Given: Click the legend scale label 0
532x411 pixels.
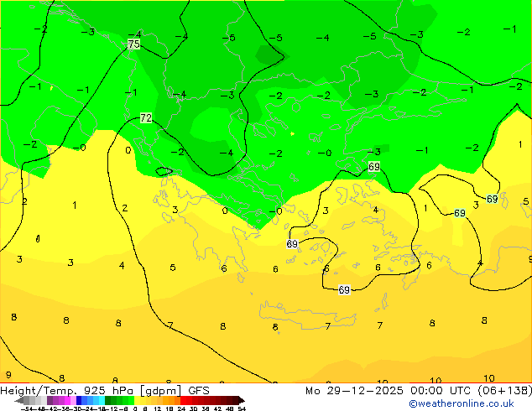Looking at the screenshot, I should point(135,409).
